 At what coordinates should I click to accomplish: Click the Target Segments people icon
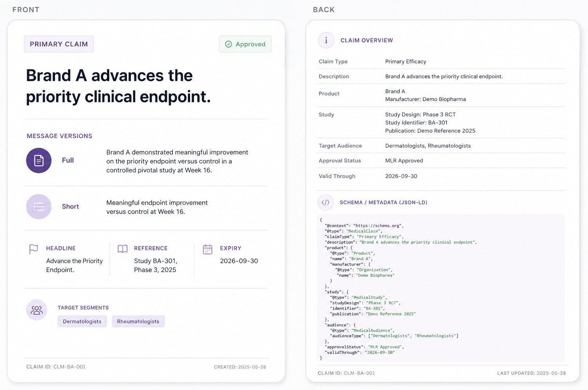[x=37, y=310]
